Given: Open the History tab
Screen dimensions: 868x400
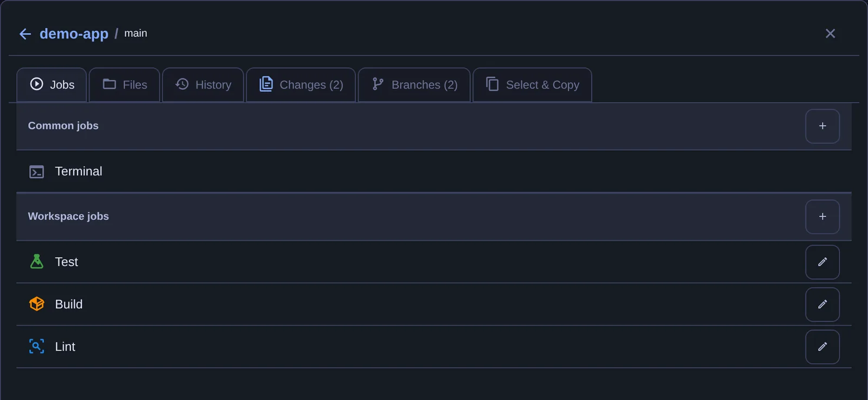Looking at the screenshot, I should click(203, 85).
